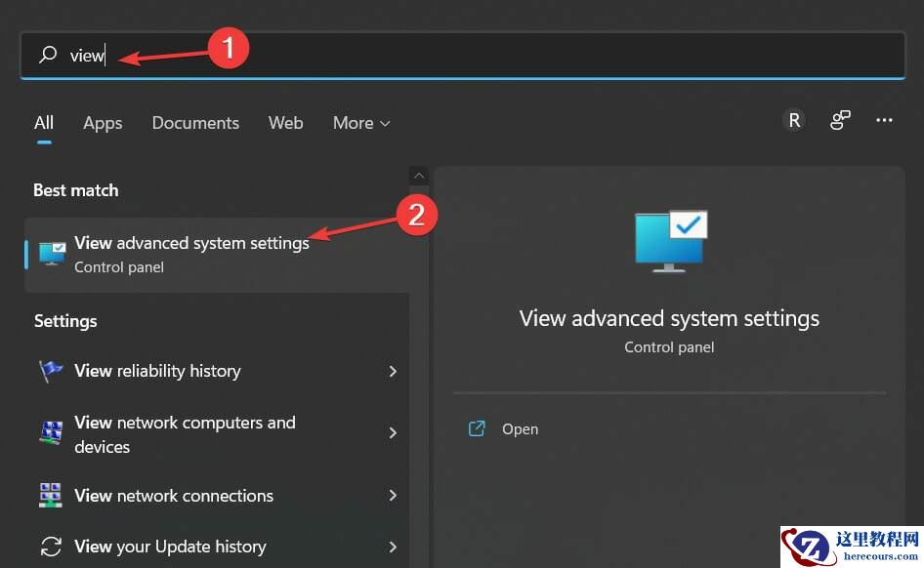Switch to the Documents tab
This screenshot has height=568, width=924.
coord(195,123)
